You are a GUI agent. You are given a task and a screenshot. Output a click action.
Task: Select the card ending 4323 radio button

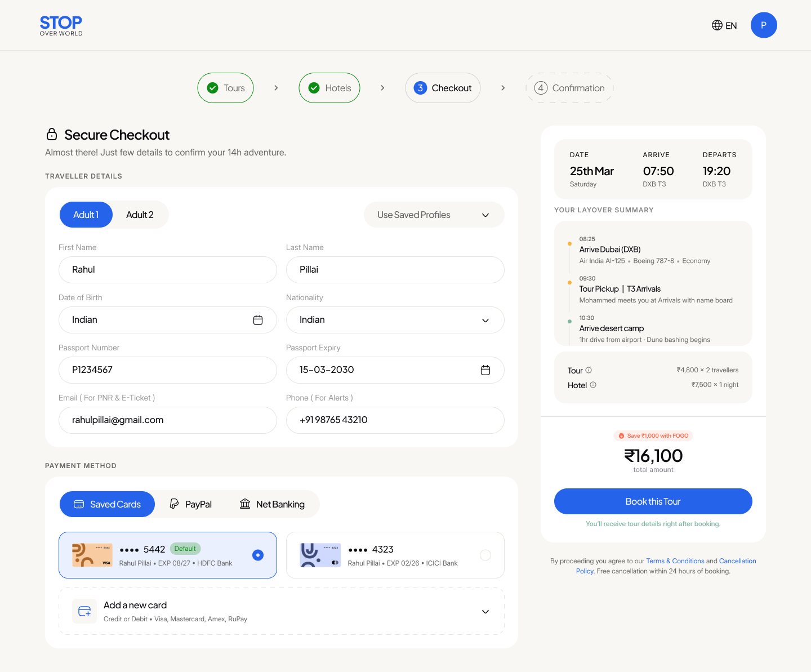coord(485,555)
